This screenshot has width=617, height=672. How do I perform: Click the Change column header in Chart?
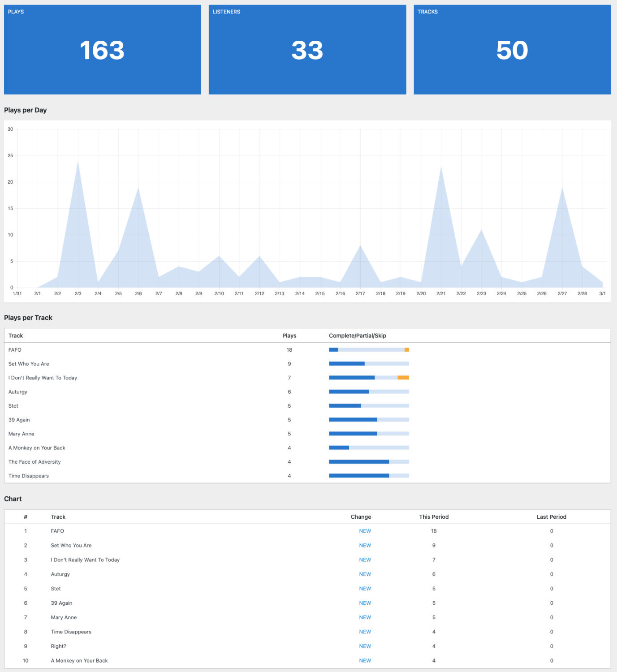click(361, 517)
